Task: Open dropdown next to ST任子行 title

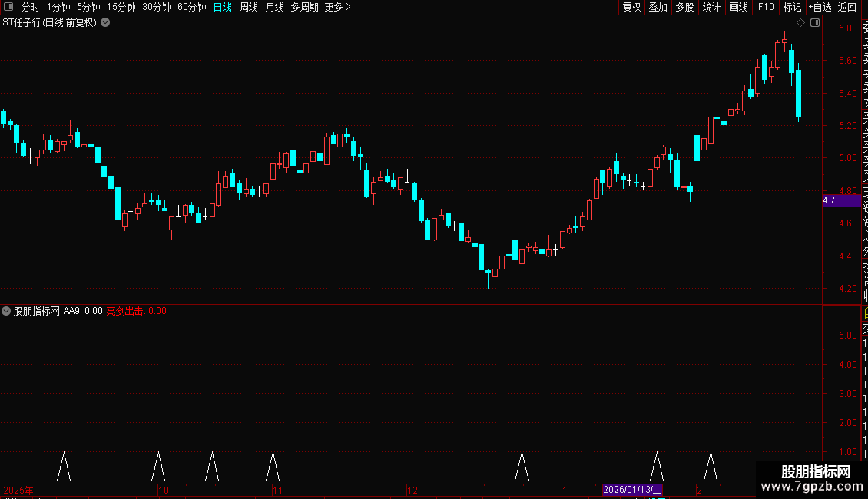Action: point(105,23)
